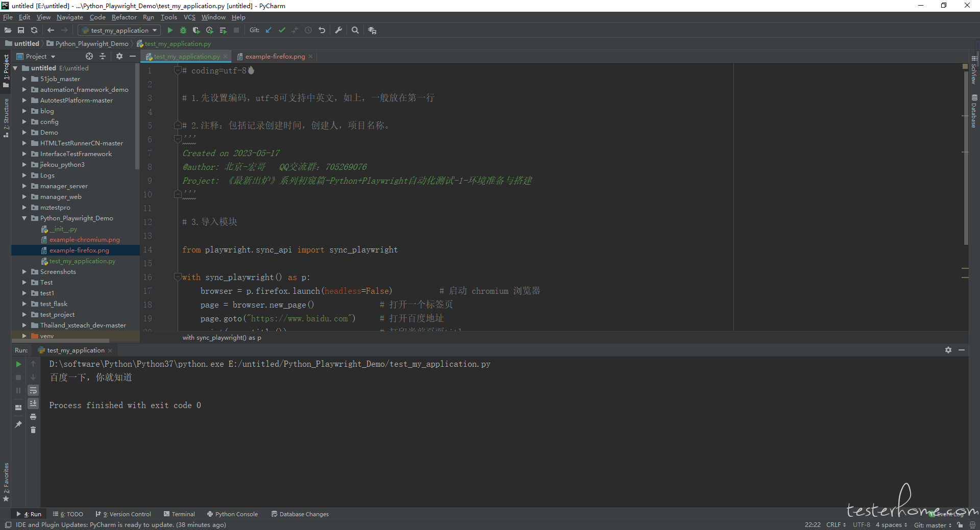The width and height of the screenshot is (980, 530).
Task: Hide the Run panel with minus icon
Action: [962, 350]
